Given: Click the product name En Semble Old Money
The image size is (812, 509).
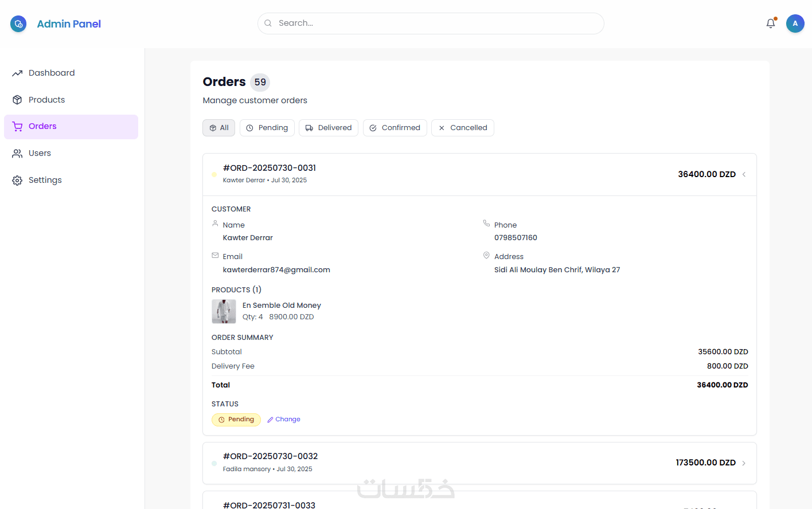Looking at the screenshot, I should pos(282,306).
